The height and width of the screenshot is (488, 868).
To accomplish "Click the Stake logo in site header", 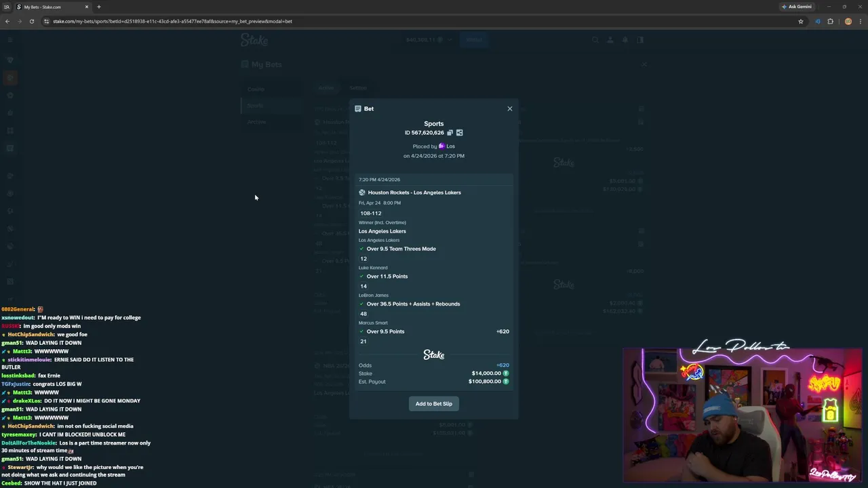I will pyautogui.click(x=254, y=40).
